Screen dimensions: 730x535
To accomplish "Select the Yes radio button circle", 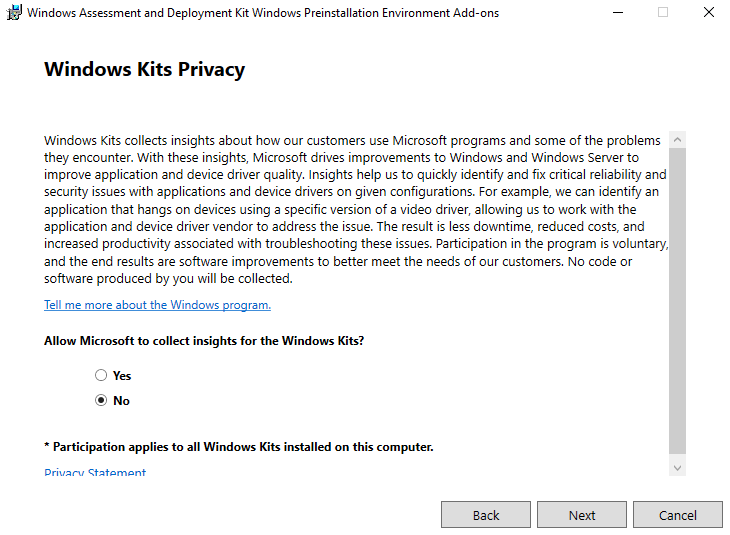I will pyautogui.click(x=101, y=376).
